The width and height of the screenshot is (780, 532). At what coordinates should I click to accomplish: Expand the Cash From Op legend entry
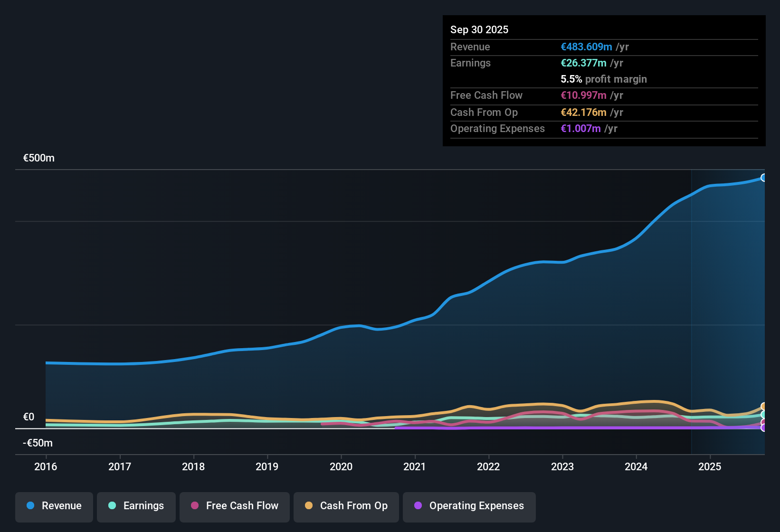(x=346, y=507)
